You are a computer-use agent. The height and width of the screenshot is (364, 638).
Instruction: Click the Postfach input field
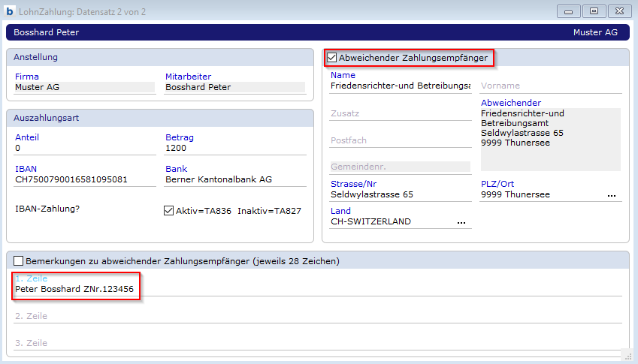(400, 141)
